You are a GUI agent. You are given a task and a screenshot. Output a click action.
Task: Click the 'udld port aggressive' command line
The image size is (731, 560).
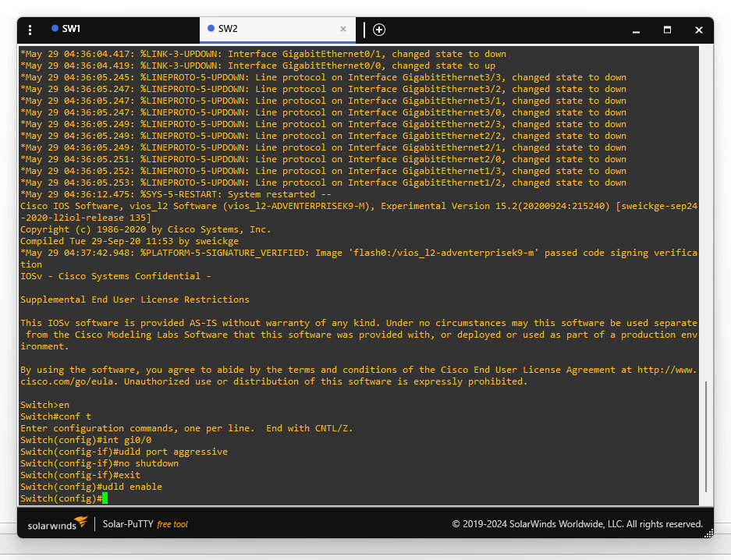[124, 452]
